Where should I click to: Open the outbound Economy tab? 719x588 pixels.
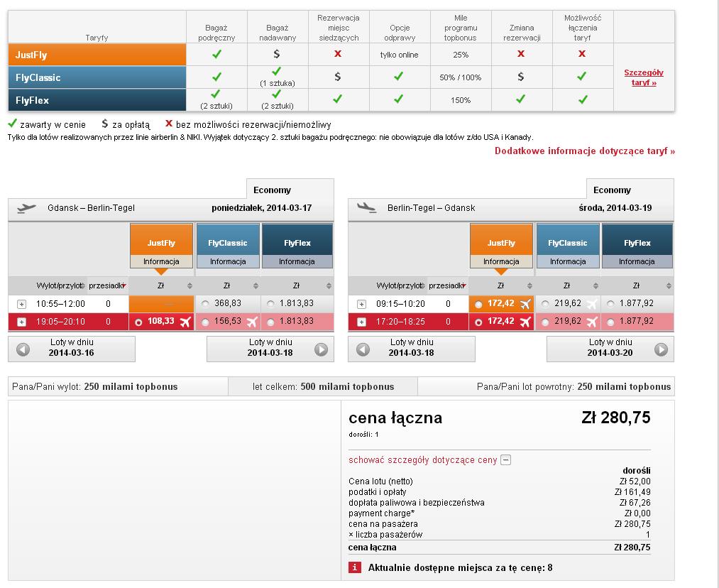click(x=290, y=189)
